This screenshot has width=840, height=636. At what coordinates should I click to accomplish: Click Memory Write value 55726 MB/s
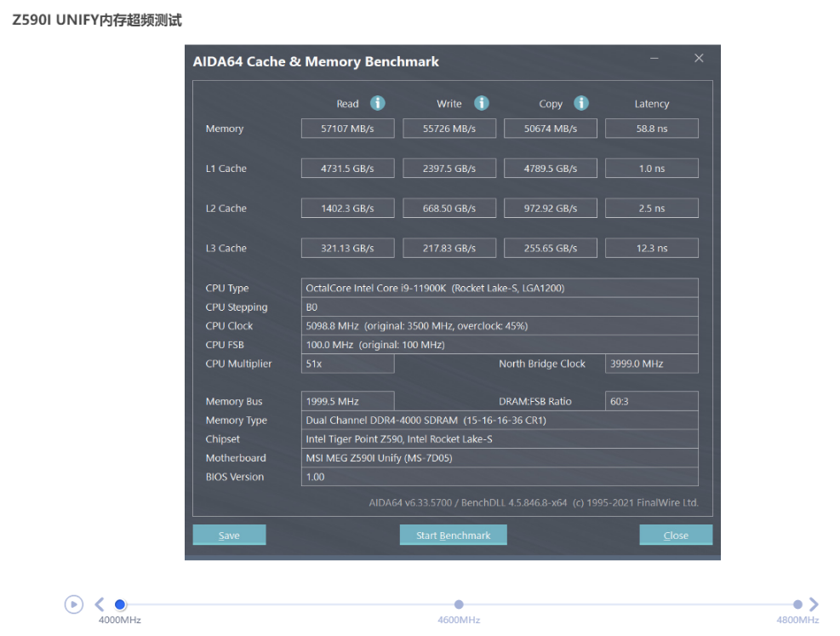[x=449, y=129]
